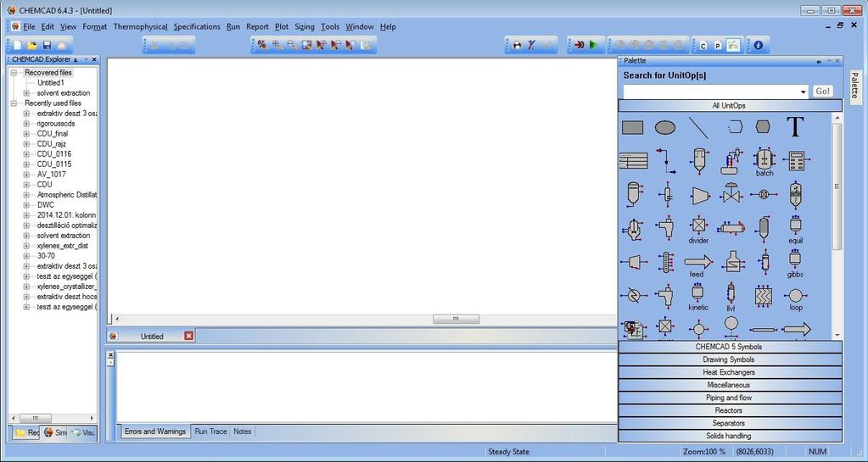
Task: Select the fired heater UnitOp icon
Action: (732, 262)
